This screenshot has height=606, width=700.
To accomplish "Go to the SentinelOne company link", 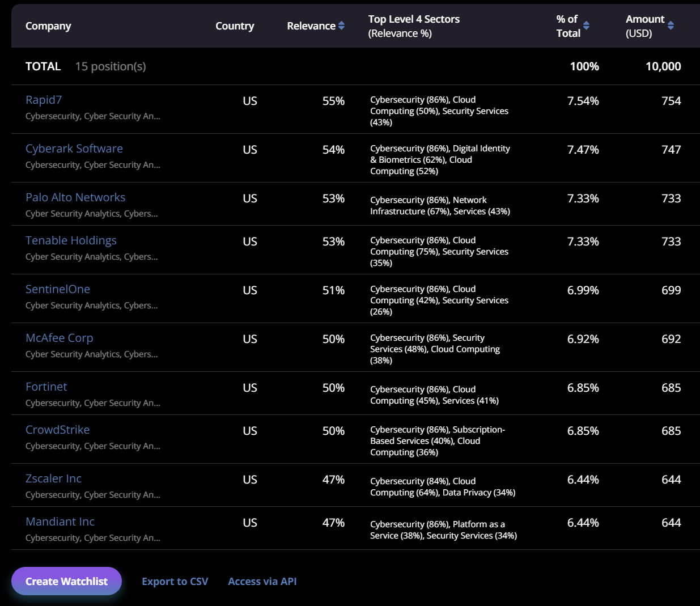I will tap(58, 289).
